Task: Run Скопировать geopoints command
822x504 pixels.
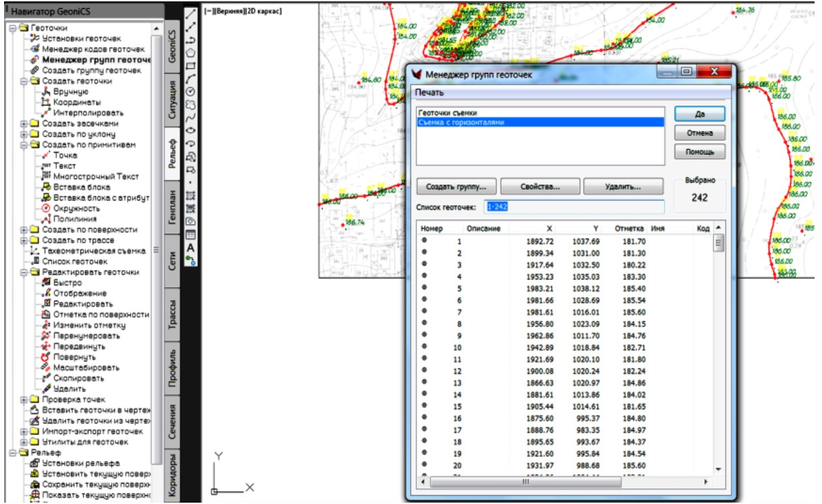Action: click(78, 378)
